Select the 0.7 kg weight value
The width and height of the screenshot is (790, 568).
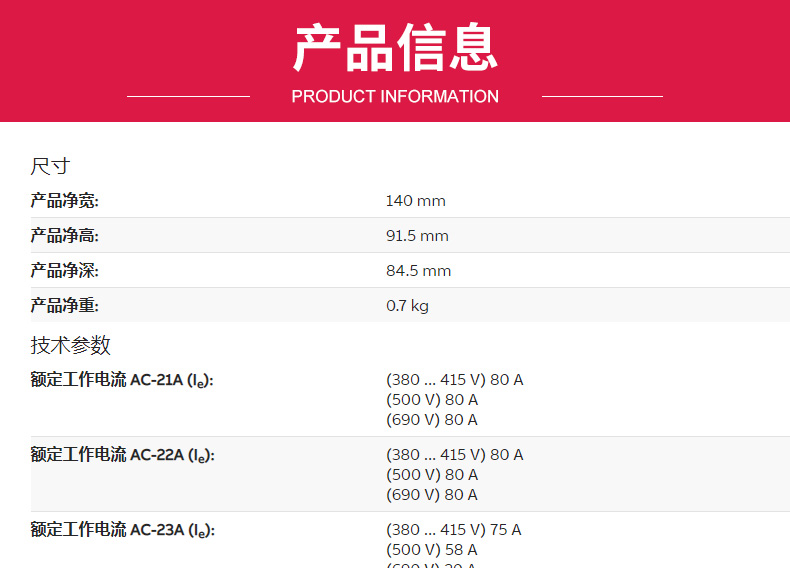(x=407, y=306)
